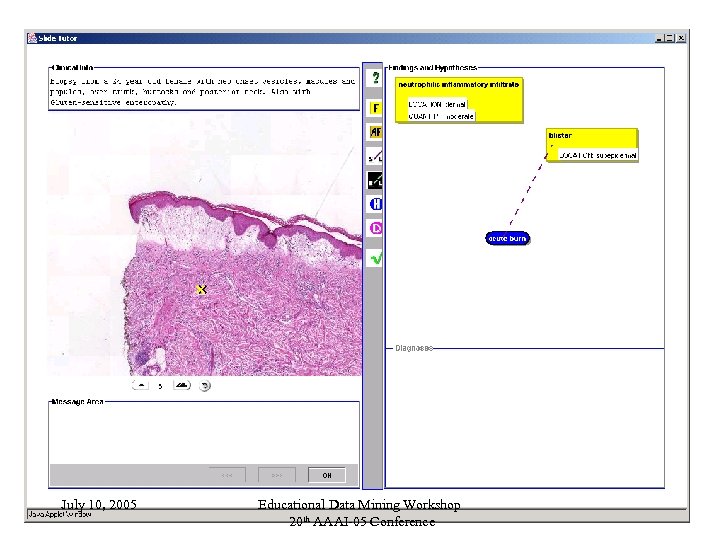Click the round reset view button
The height and width of the screenshot is (540, 720).
click(205, 386)
